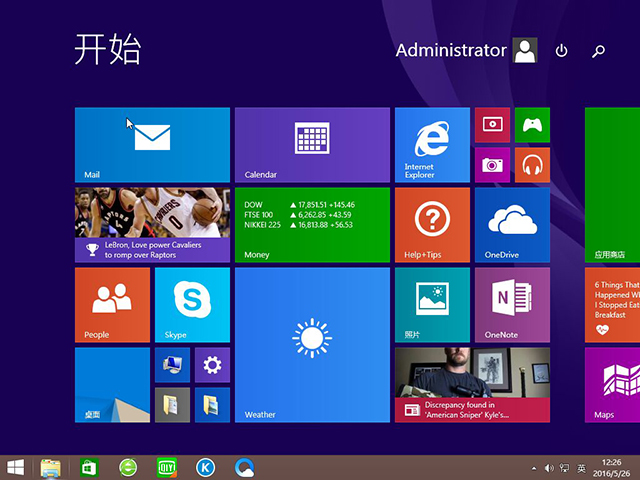Open the Weather tile

[x=312, y=345]
